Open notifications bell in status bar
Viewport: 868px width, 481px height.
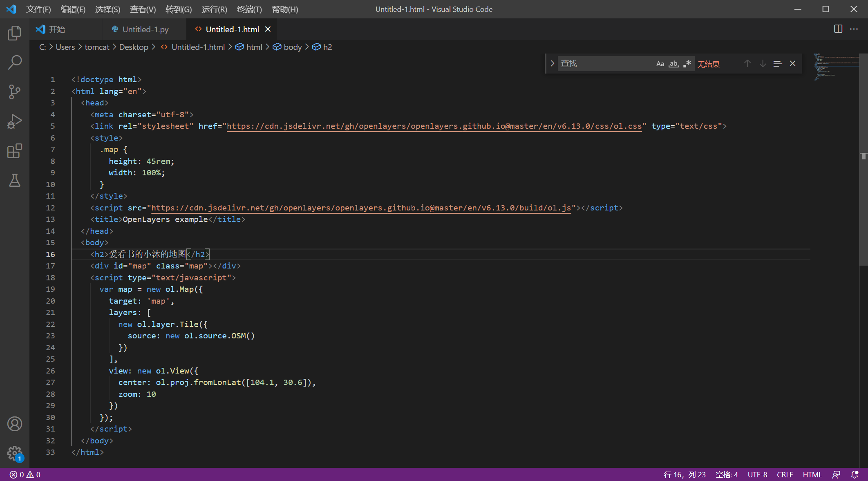pyautogui.click(x=855, y=474)
